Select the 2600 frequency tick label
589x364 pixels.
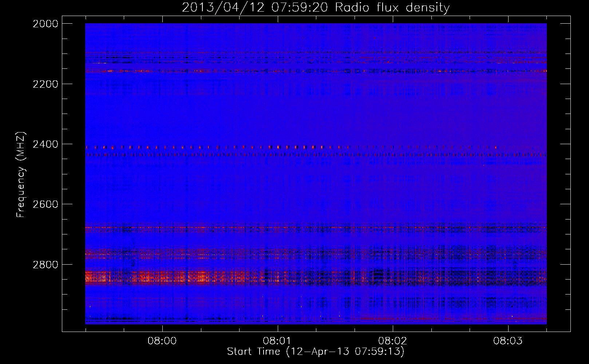click(x=46, y=204)
